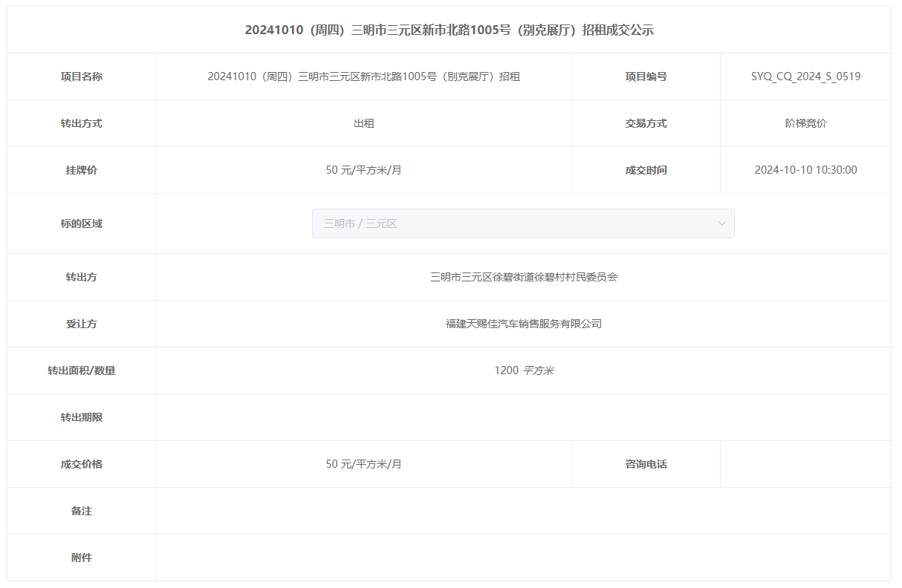Viewport: 902px width, 588px height.
Task: Open the 三明市 / 三元区 region dropdown
Action: pos(522,223)
